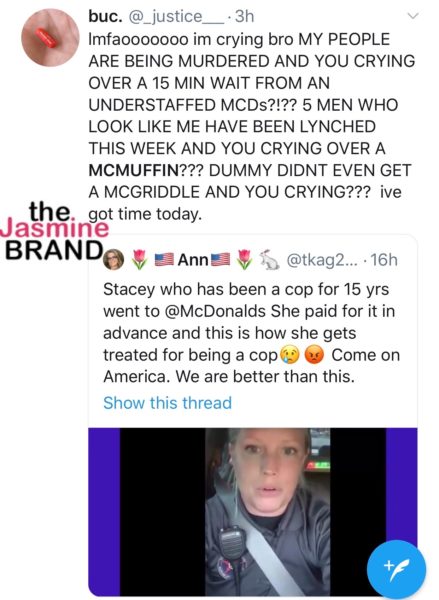This screenshot has width=439, height=600.
Task: Click the rabbit emoji beside Ann's name
Action: point(269,259)
